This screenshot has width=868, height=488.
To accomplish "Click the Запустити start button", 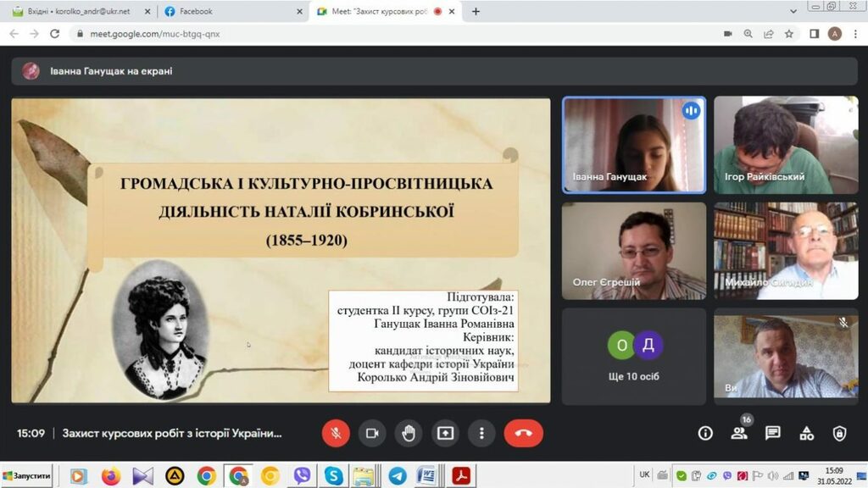I will pos(27,476).
